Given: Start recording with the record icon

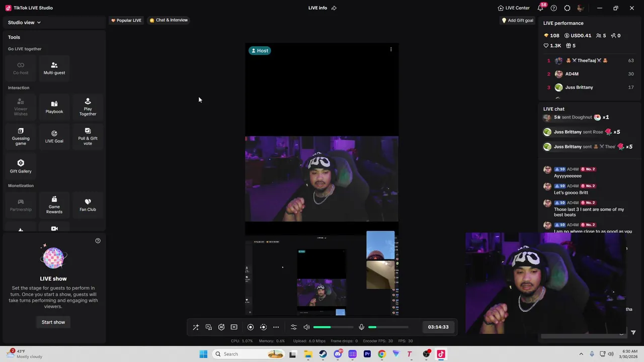Looking at the screenshot, I should [251, 327].
